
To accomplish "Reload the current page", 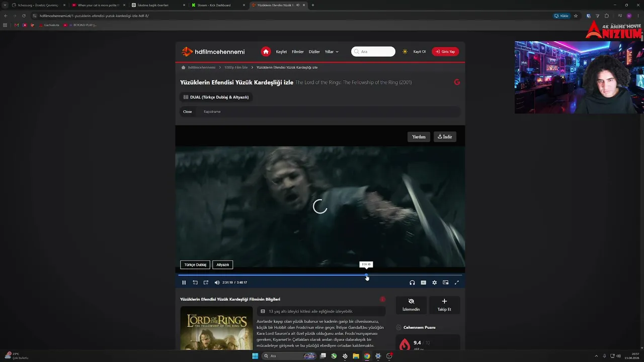I will pos(24,16).
